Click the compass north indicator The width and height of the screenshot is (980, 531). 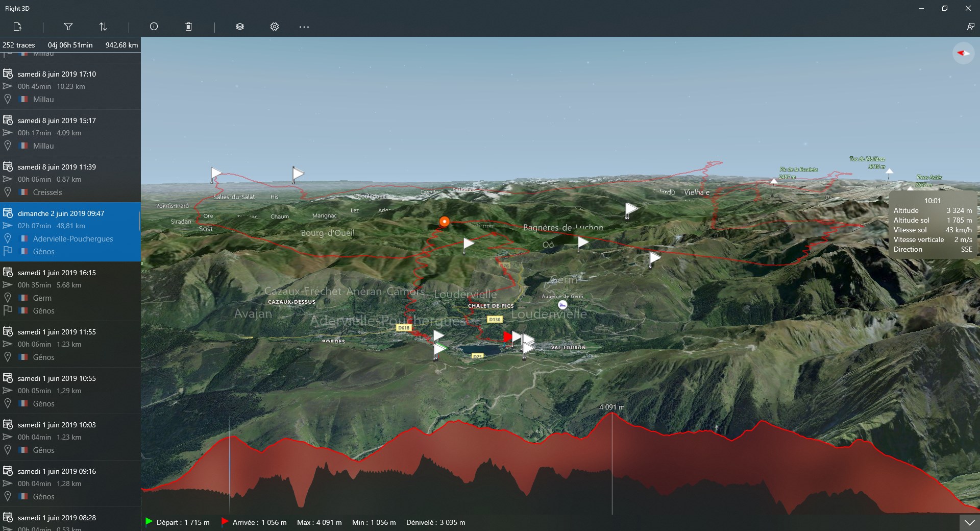click(963, 53)
